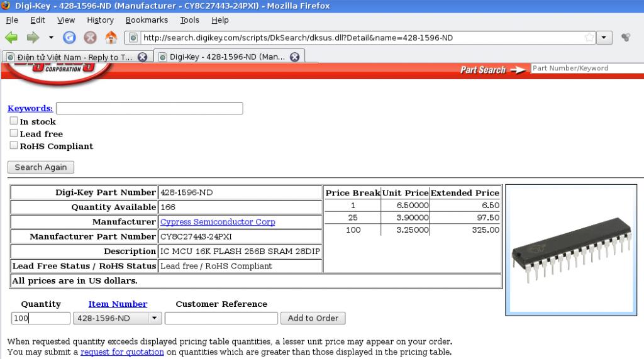
Task: Open the Cypress Semiconductor Corp link
Action: click(218, 222)
